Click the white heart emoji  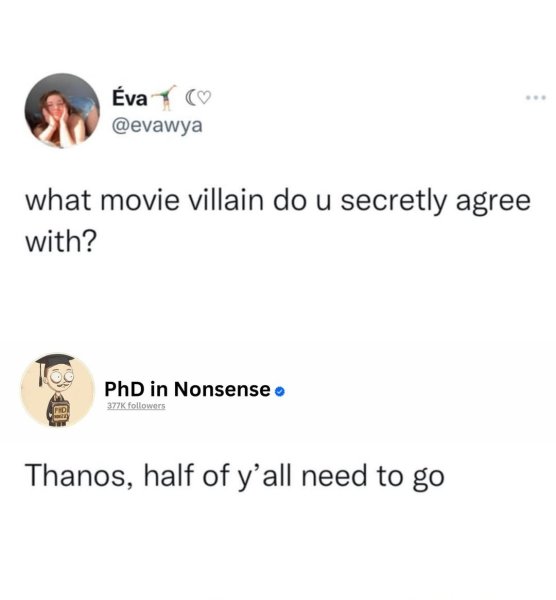click(204, 98)
